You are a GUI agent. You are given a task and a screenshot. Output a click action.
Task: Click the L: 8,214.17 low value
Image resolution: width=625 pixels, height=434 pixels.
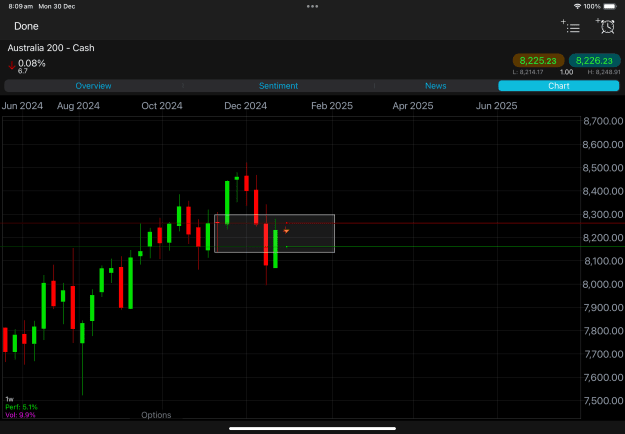(528, 72)
